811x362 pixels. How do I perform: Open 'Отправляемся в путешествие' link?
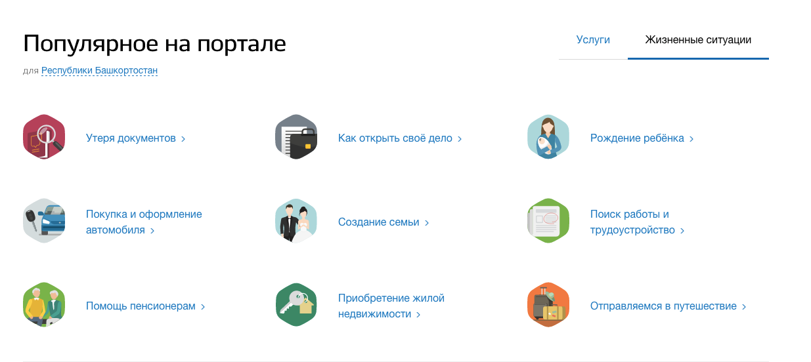pos(668,306)
